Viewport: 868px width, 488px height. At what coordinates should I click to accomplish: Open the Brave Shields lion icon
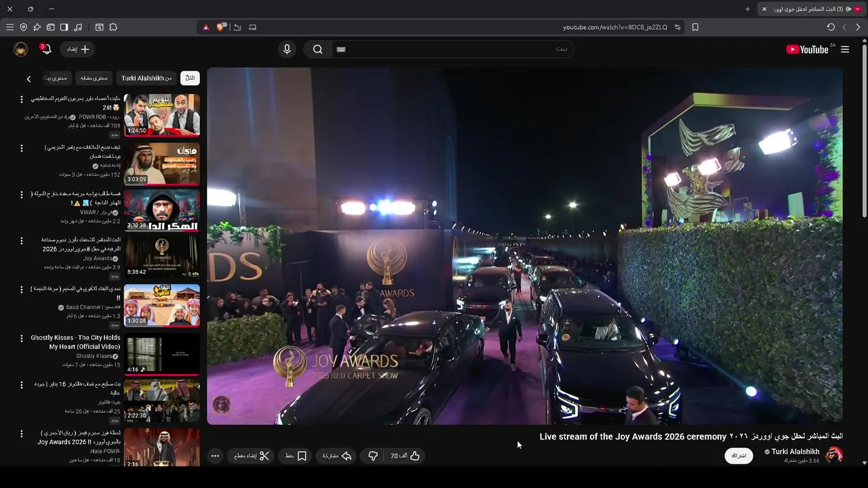[221, 27]
